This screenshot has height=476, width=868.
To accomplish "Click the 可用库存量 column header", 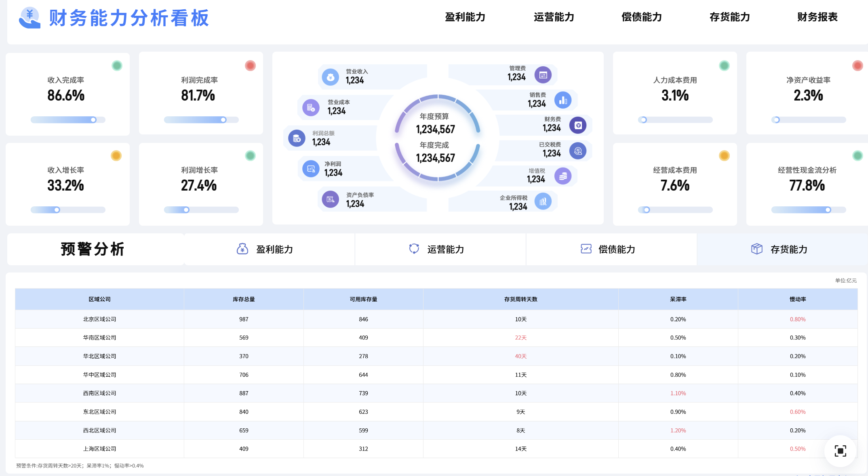I will click(363, 299).
